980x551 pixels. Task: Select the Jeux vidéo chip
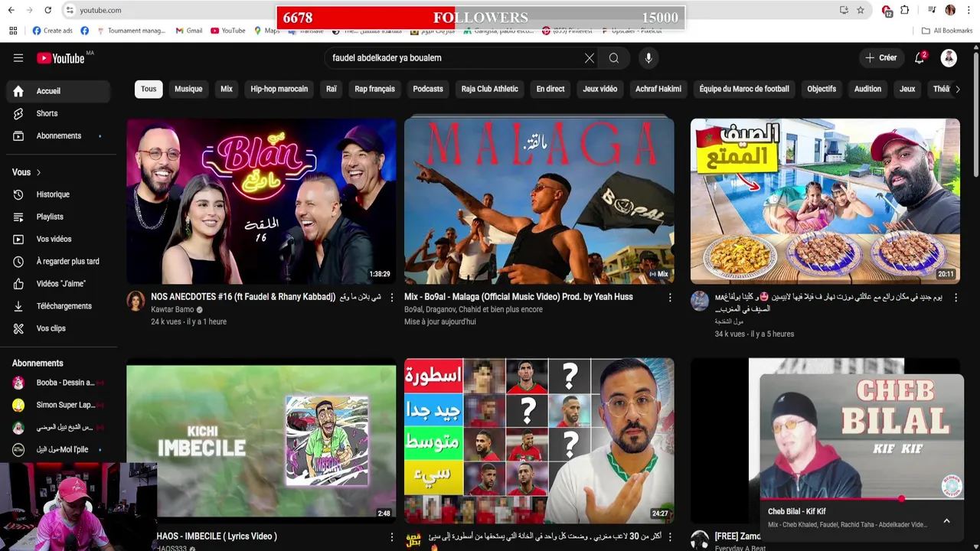tap(600, 89)
